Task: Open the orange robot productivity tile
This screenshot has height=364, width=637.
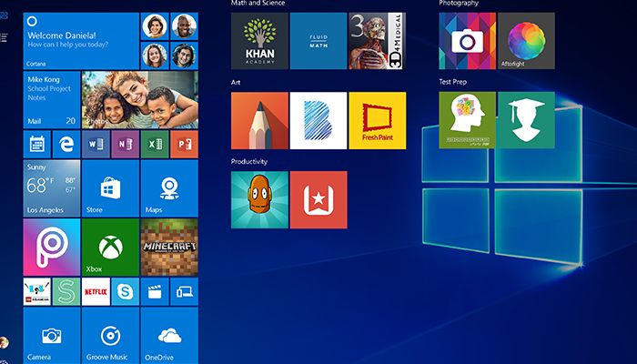Action: (x=259, y=200)
